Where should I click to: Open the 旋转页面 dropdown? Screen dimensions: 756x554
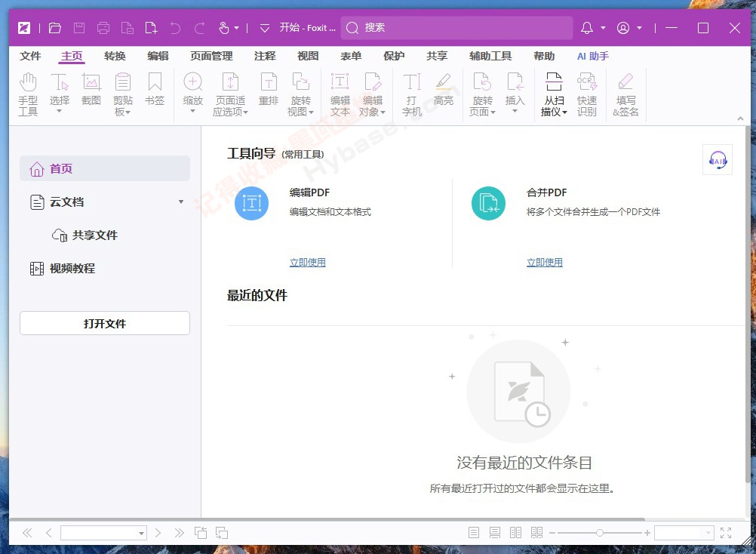tap(493, 112)
